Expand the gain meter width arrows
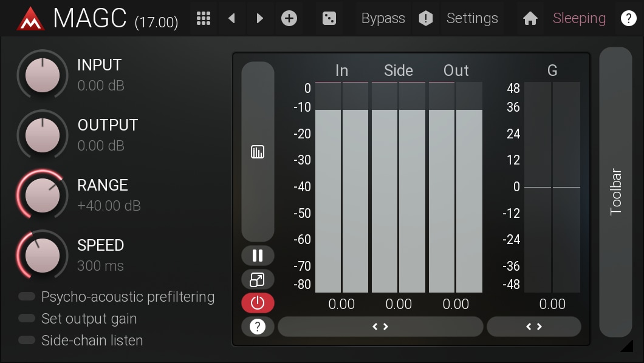Image resolution: width=644 pixels, height=363 pixels. tap(533, 327)
